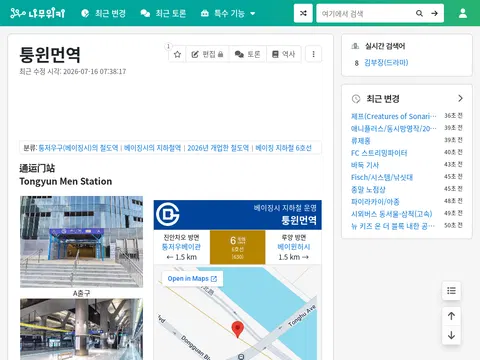
Task: Open recent change 뉴 키즈 온 더 블록
Action: pyautogui.click(x=393, y=226)
